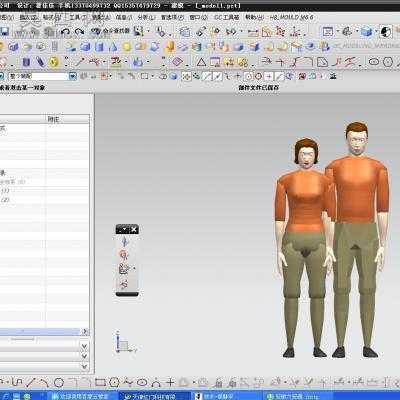Pick the Circle tool in the bottom sketch toolbar
Screen dimensions: 400x400
59,382
